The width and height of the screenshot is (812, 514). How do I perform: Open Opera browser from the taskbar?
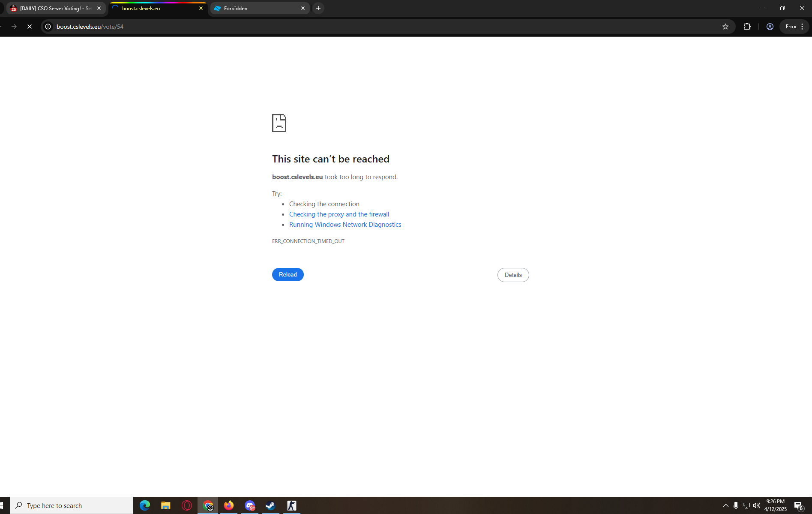(x=187, y=505)
